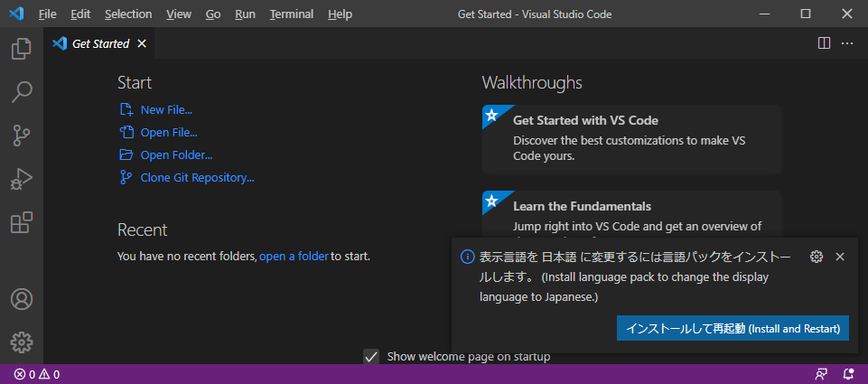This screenshot has height=384, width=868.
Task: Split the editor to the right
Action: [x=824, y=43]
